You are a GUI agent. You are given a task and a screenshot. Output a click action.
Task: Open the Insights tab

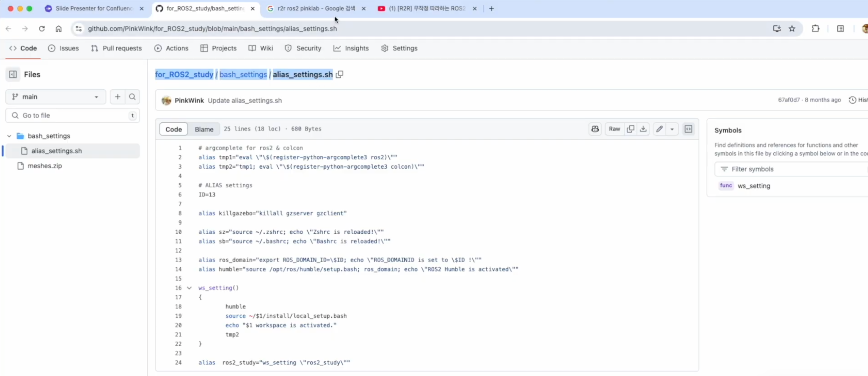(x=351, y=49)
